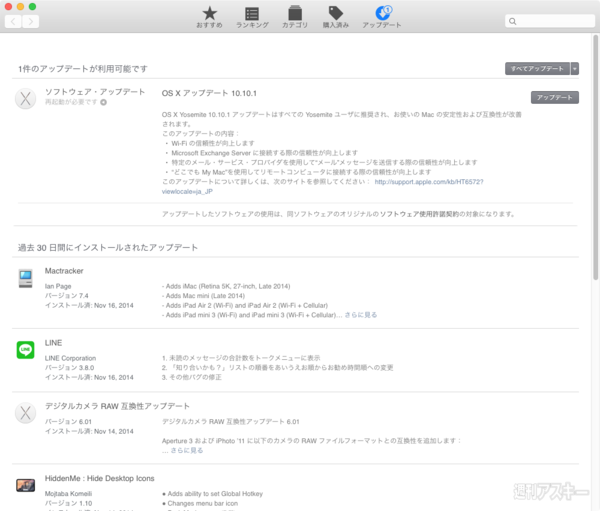This screenshot has height=511, width=600.
Task: Click the green full-screen window button
Action: (33, 7)
